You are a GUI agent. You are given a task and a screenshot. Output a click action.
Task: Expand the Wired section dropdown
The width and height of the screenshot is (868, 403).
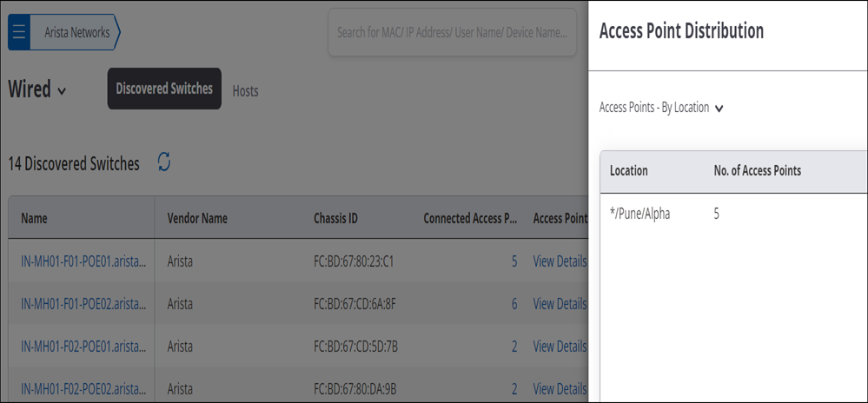coord(62,91)
